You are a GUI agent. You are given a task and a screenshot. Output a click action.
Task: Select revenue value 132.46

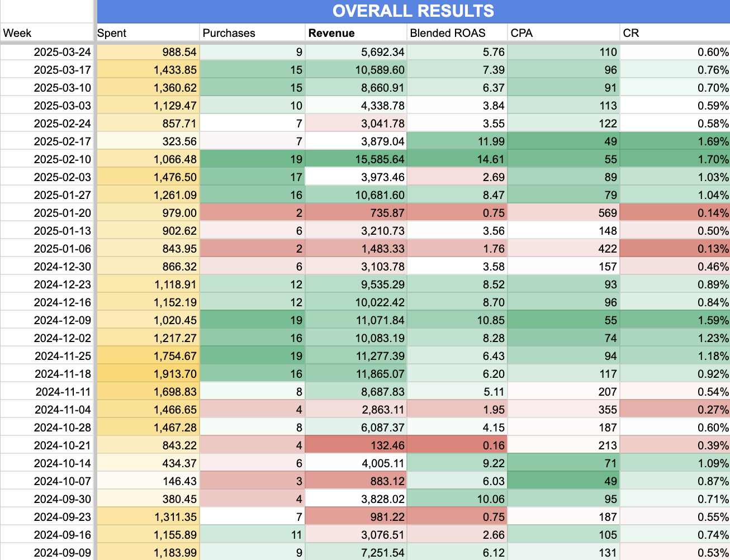pyautogui.click(x=356, y=445)
